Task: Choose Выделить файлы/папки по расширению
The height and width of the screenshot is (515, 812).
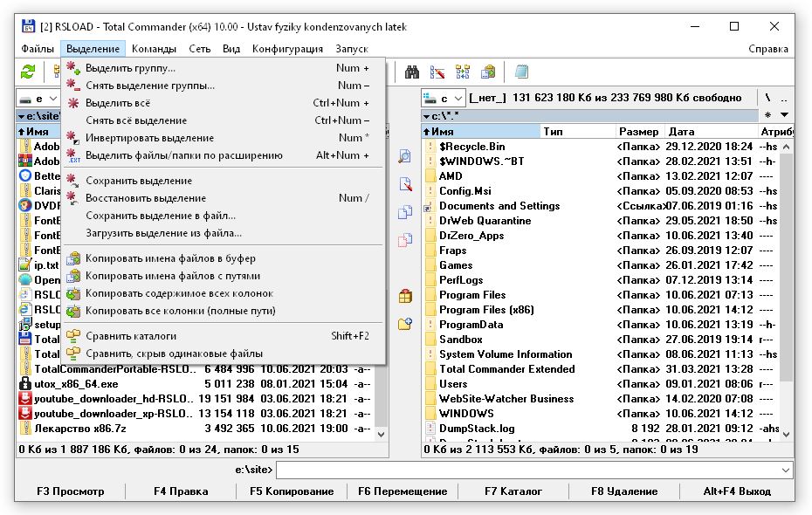Action: [224, 155]
